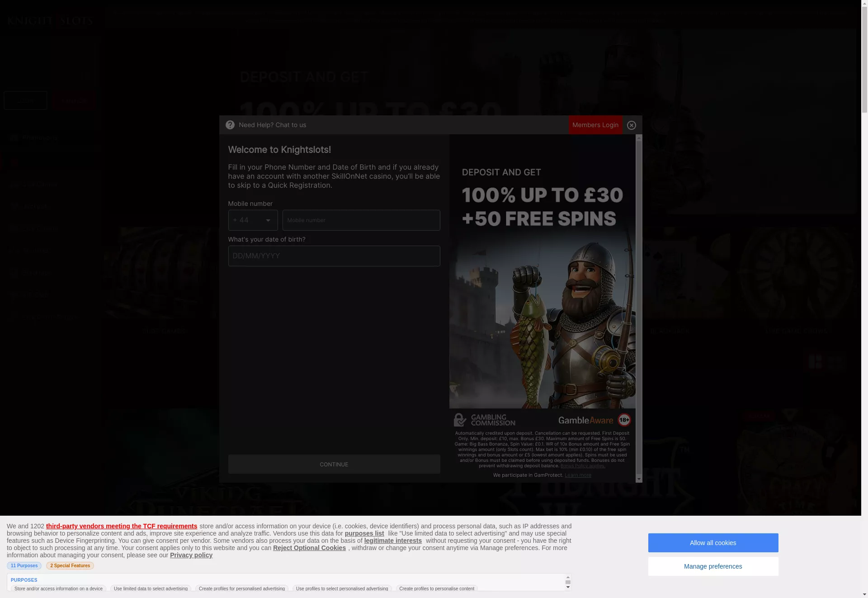Open the Bonus Policy applies link
This screenshot has height=598, width=868.
click(x=583, y=466)
